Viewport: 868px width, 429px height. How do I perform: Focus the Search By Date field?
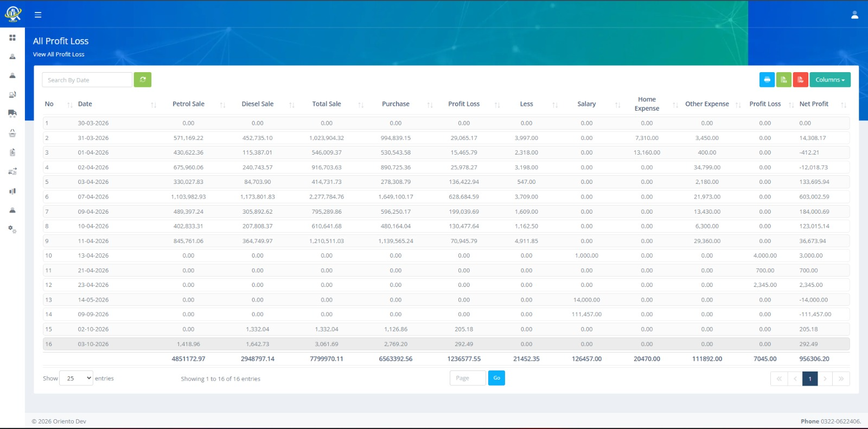[x=87, y=80]
